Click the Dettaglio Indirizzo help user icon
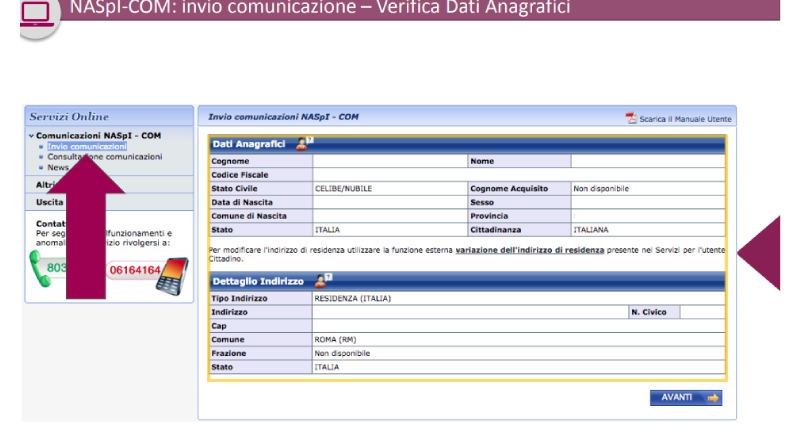 coord(323,280)
